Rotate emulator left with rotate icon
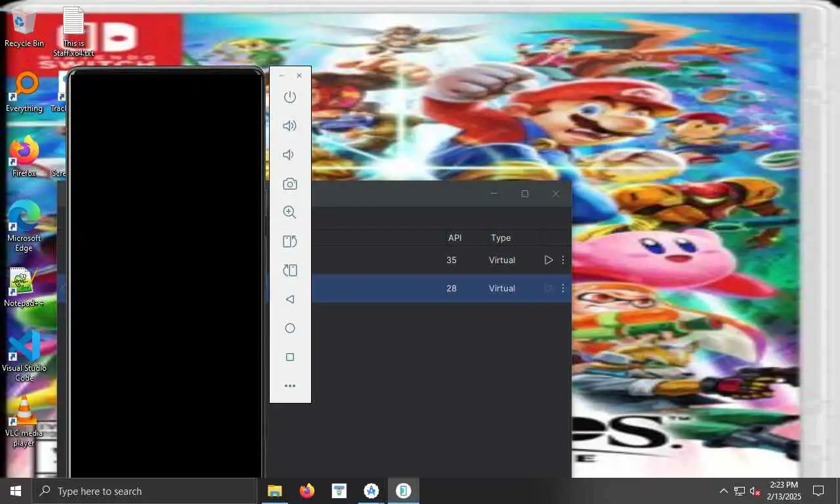 point(289,241)
